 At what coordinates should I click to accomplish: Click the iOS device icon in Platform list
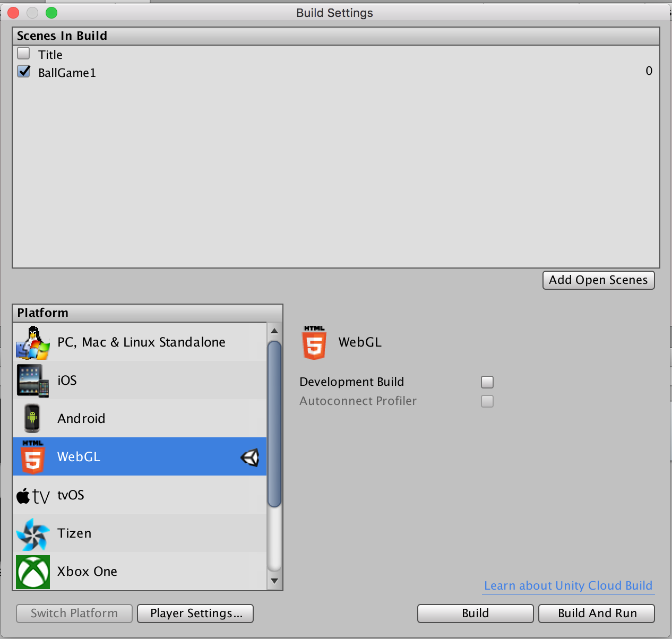33,381
